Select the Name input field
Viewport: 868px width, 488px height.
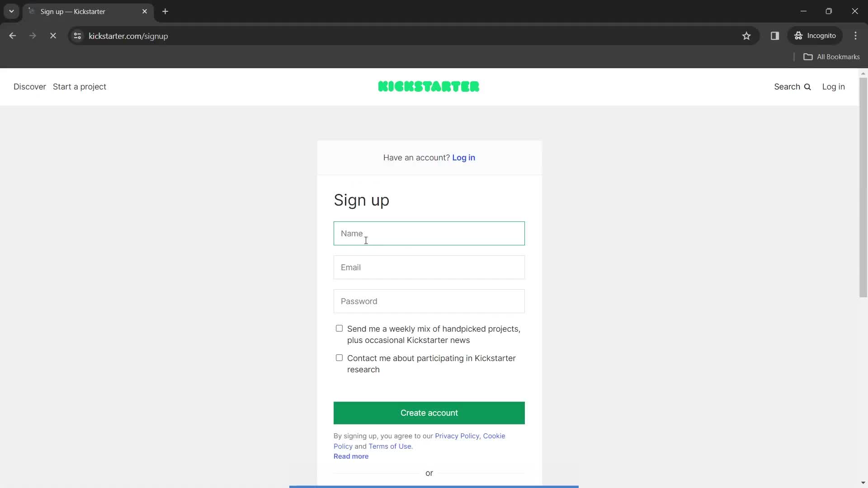point(429,233)
